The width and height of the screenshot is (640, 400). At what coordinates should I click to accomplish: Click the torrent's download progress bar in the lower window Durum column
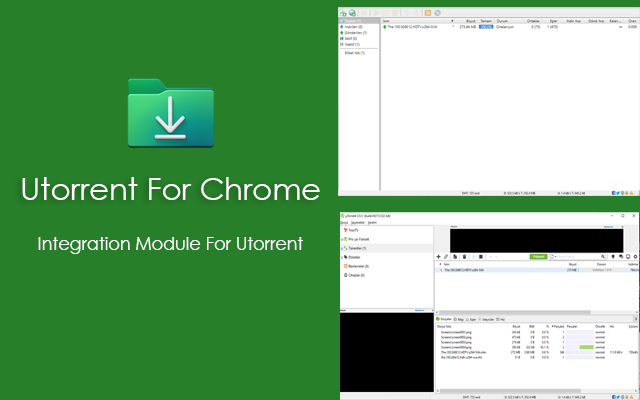tap(602, 270)
